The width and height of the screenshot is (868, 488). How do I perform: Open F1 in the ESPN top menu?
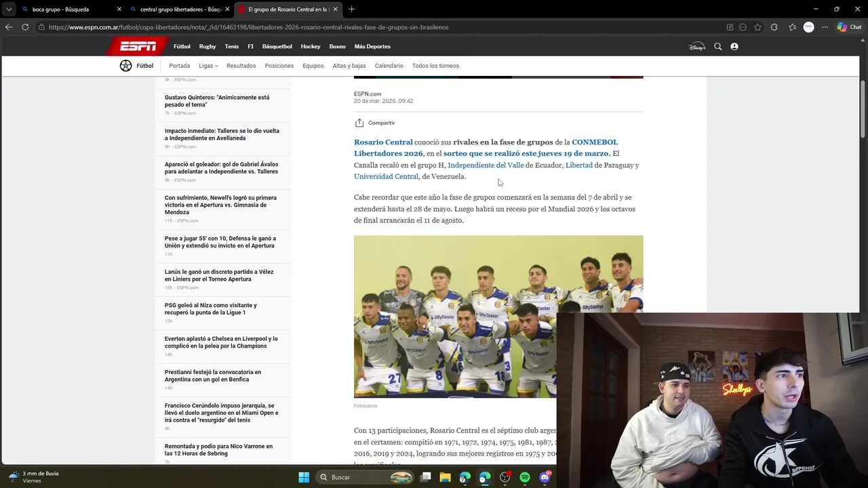250,47
